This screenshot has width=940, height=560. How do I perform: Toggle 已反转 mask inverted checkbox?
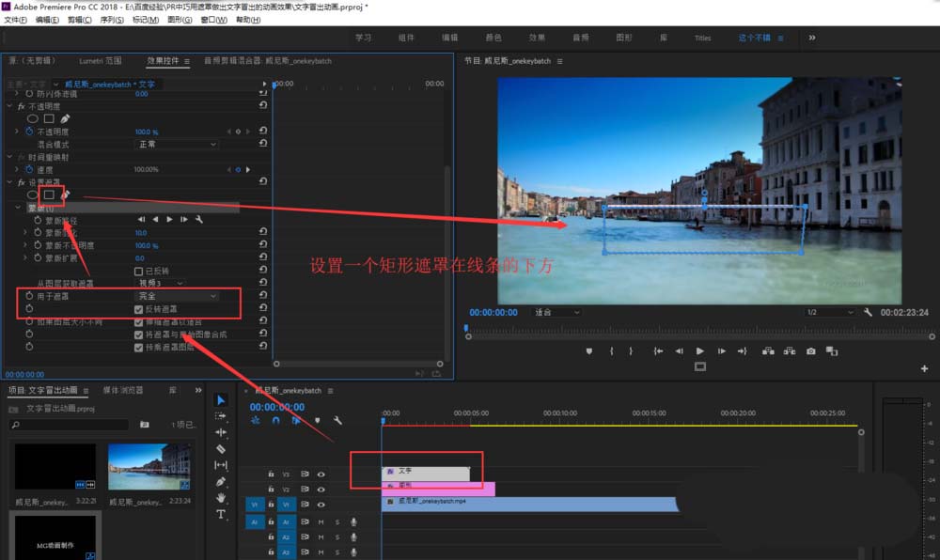point(138,272)
